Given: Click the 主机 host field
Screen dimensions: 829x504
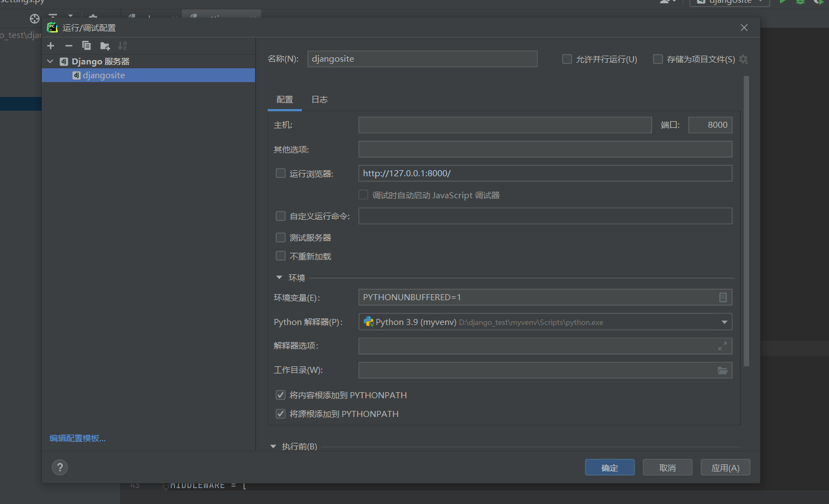Looking at the screenshot, I should pos(505,125).
